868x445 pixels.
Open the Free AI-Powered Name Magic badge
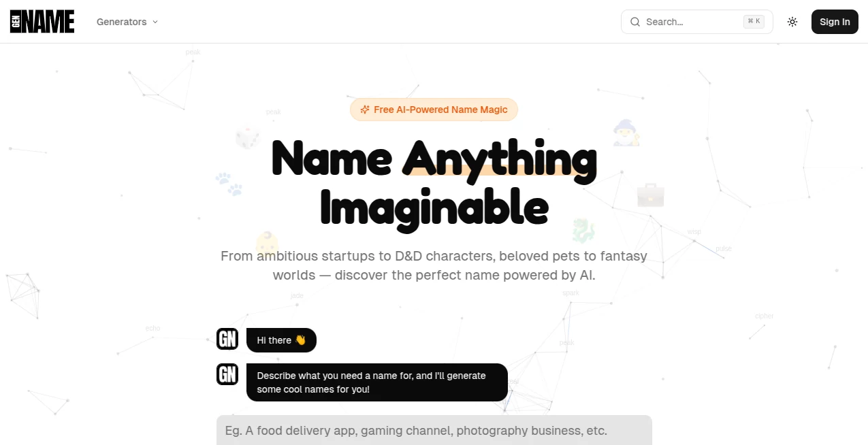point(434,110)
